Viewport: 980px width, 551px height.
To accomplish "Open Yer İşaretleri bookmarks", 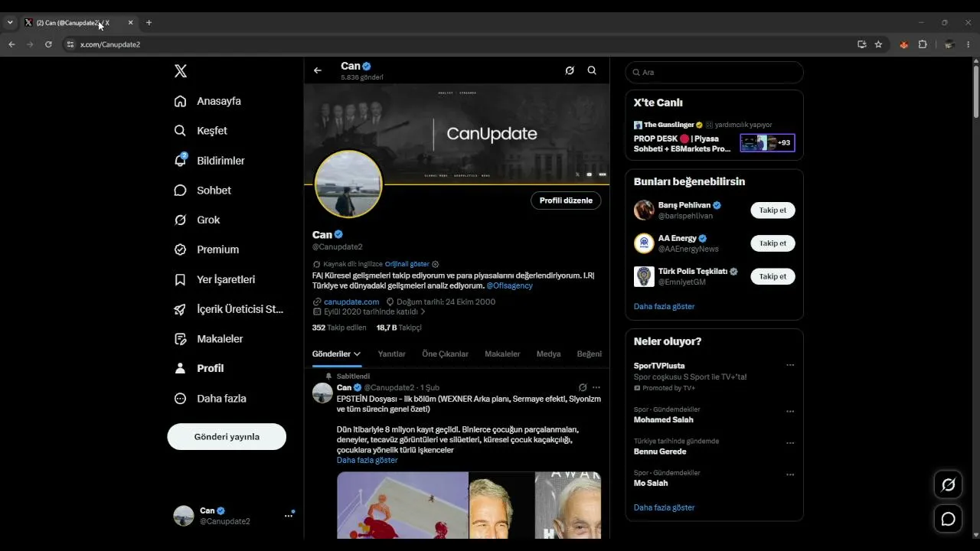I will click(214, 279).
